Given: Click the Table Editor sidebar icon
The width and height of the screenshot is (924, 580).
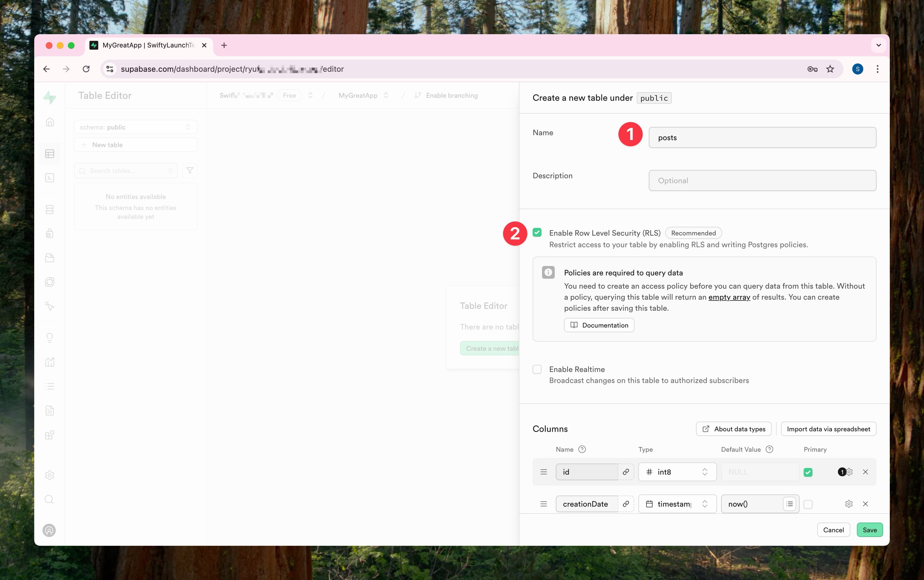Looking at the screenshot, I should [x=50, y=154].
